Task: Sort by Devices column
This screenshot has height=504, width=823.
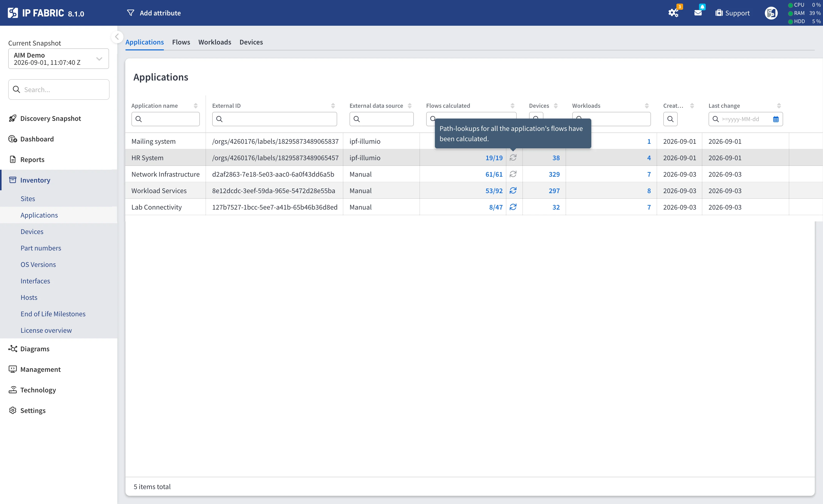Action: click(556, 105)
